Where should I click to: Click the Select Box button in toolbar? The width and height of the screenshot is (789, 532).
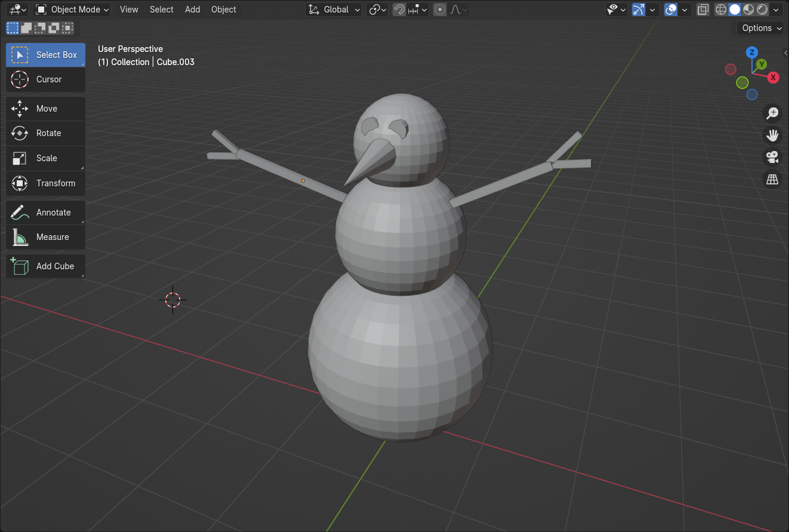coord(45,54)
